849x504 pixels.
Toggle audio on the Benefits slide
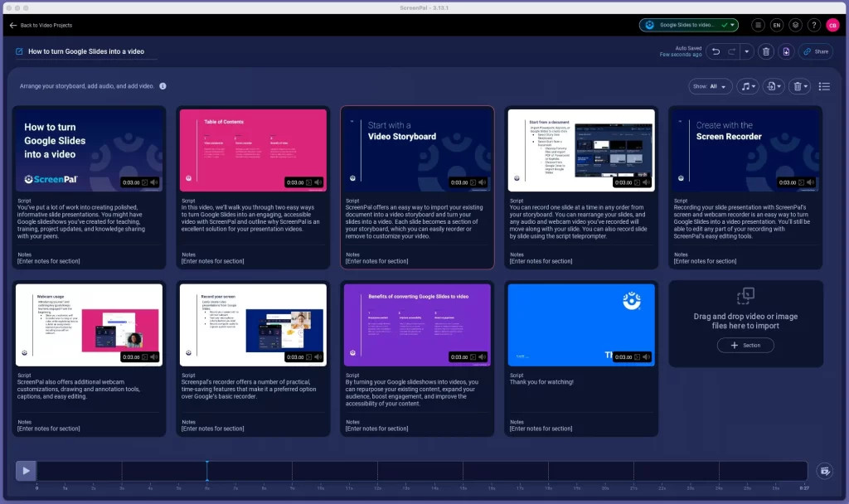(x=483, y=356)
